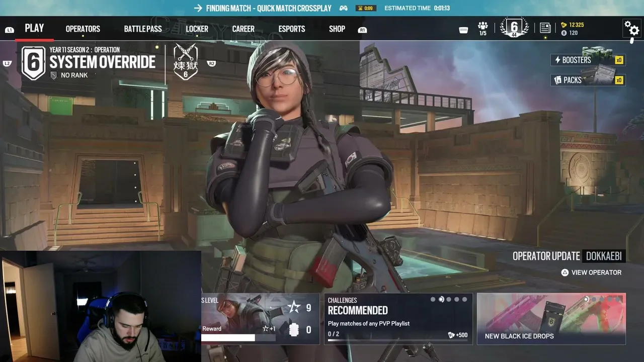Click the R1 shoulder button indicator

(362, 30)
